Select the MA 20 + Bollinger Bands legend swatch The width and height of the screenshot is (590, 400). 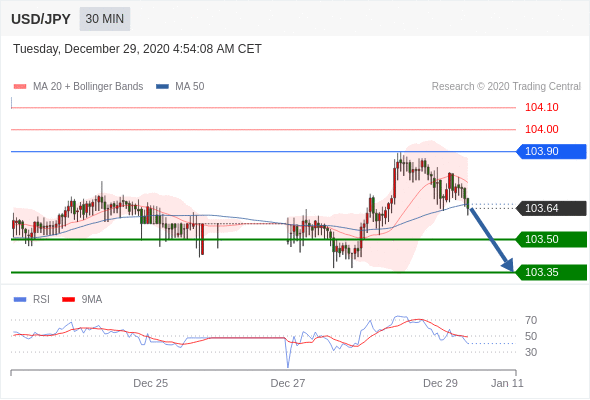coord(20,87)
